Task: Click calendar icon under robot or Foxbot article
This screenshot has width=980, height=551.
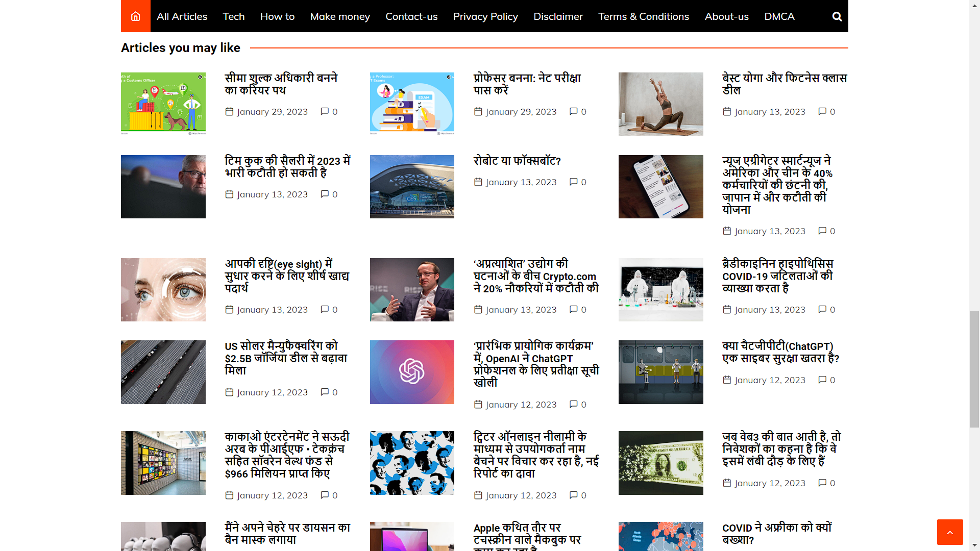Action: point(478,182)
